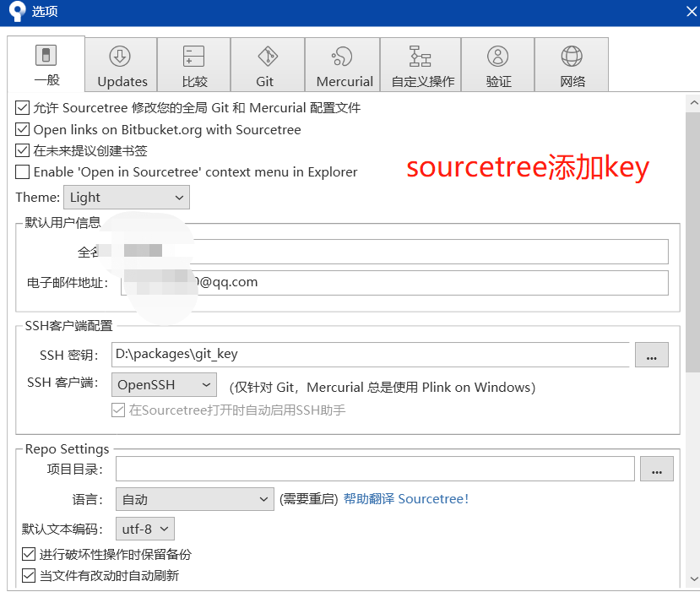Open the default text encoding utf-8 dropdown
Image resolution: width=700 pixels, height=592 pixels.
click(145, 529)
